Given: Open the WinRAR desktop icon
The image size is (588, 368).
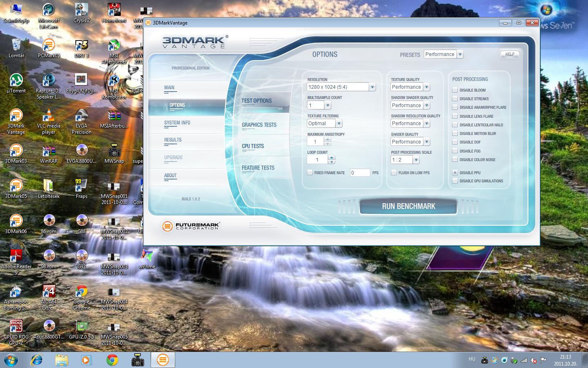Looking at the screenshot, I should click(49, 153).
